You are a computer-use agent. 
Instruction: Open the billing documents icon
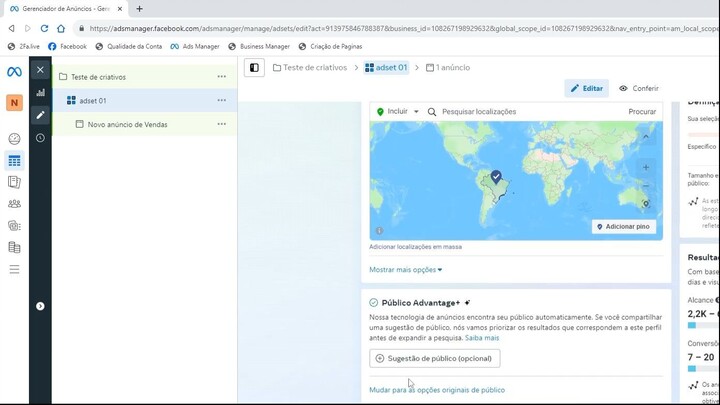click(x=14, y=247)
